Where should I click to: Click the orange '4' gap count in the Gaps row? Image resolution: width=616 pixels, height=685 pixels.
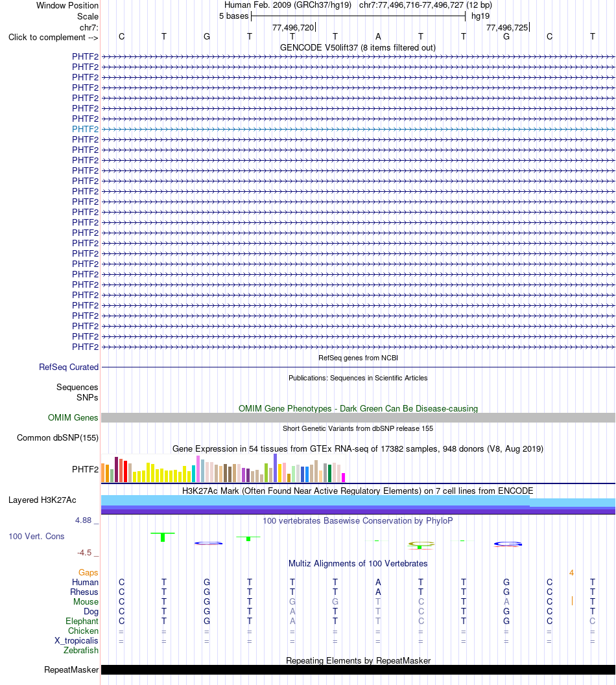571,573
